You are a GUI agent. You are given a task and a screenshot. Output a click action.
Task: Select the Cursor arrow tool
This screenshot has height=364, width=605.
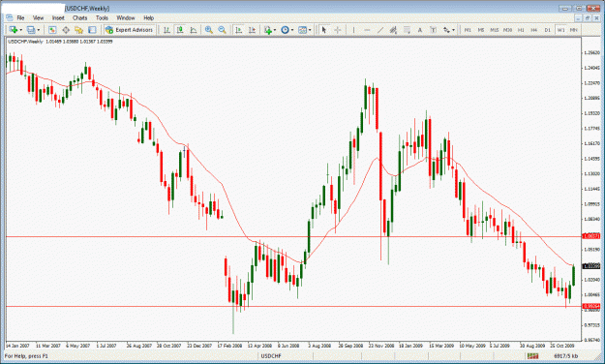[324, 30]
